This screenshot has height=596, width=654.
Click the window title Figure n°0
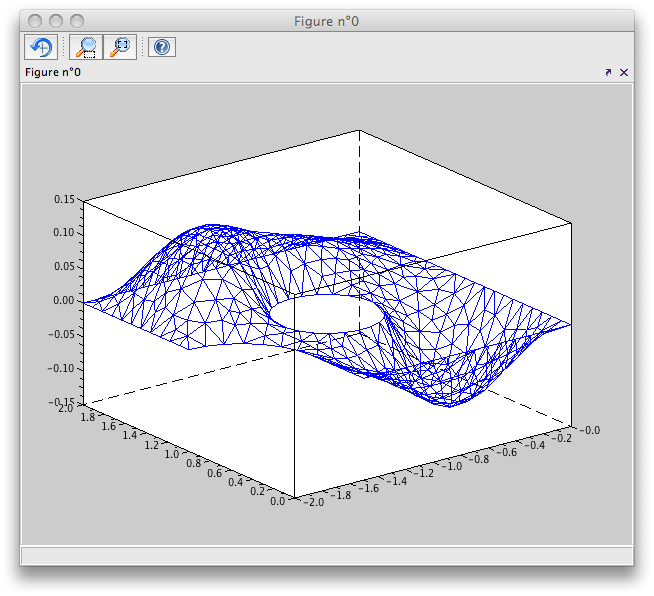coord(327,21)
